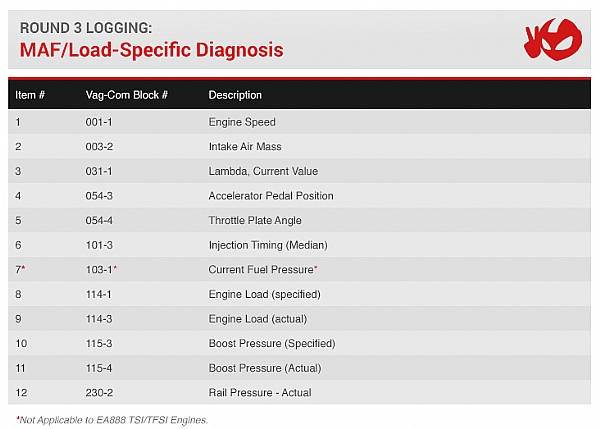The image size is (600, 429).
Task: Select Injection Timing (Median) row
Action: point(299,245)
